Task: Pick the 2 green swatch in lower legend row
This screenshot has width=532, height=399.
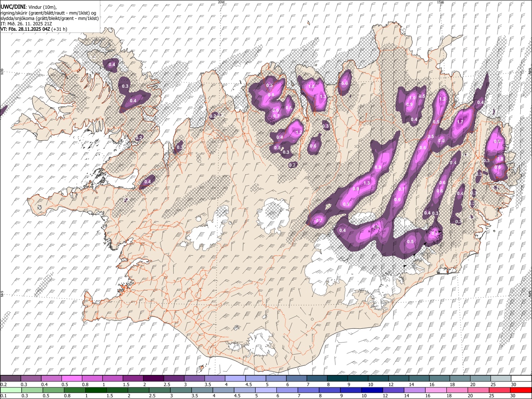Action: click(x=138, y=390)
